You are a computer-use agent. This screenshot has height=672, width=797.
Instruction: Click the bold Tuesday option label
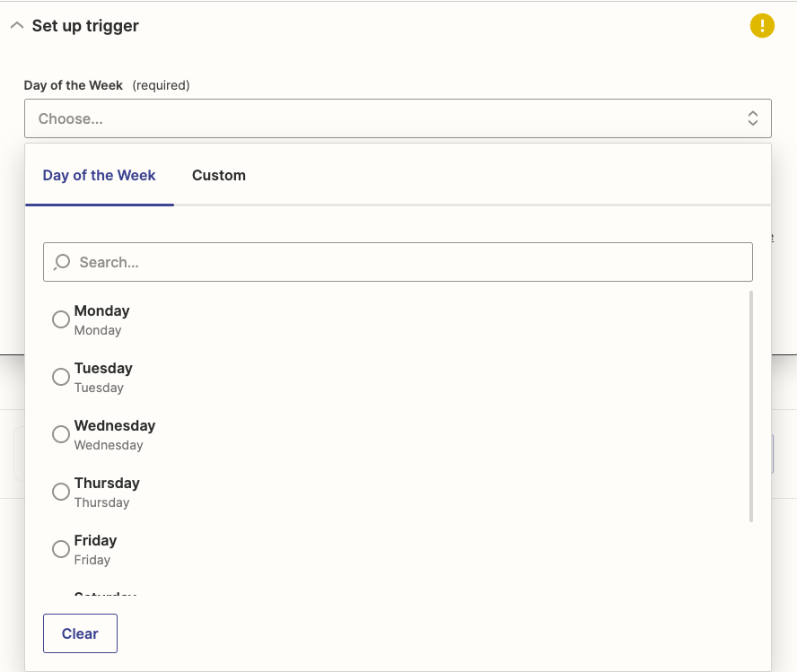coord(103,368)
